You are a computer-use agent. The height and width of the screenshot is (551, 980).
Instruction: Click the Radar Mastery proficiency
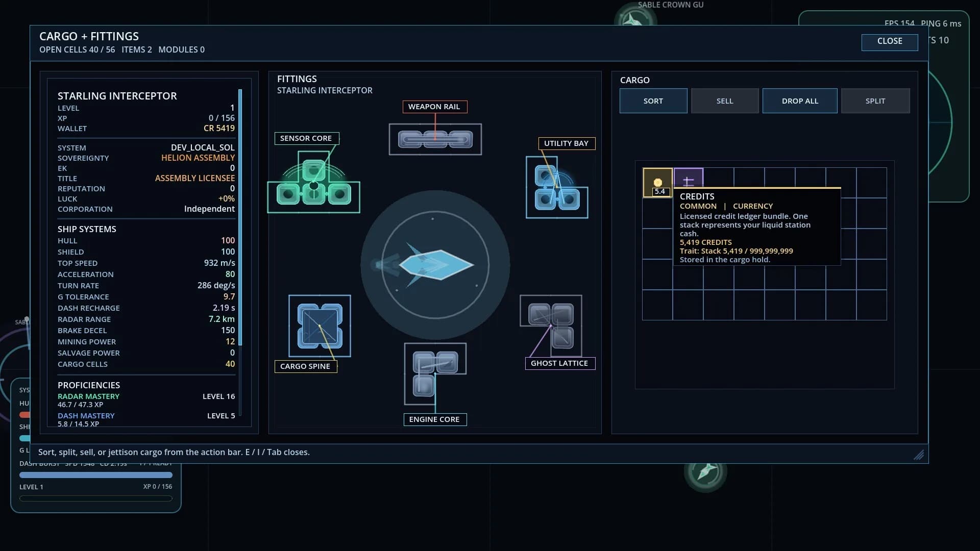pyautogui.click(x=88, y=396)
